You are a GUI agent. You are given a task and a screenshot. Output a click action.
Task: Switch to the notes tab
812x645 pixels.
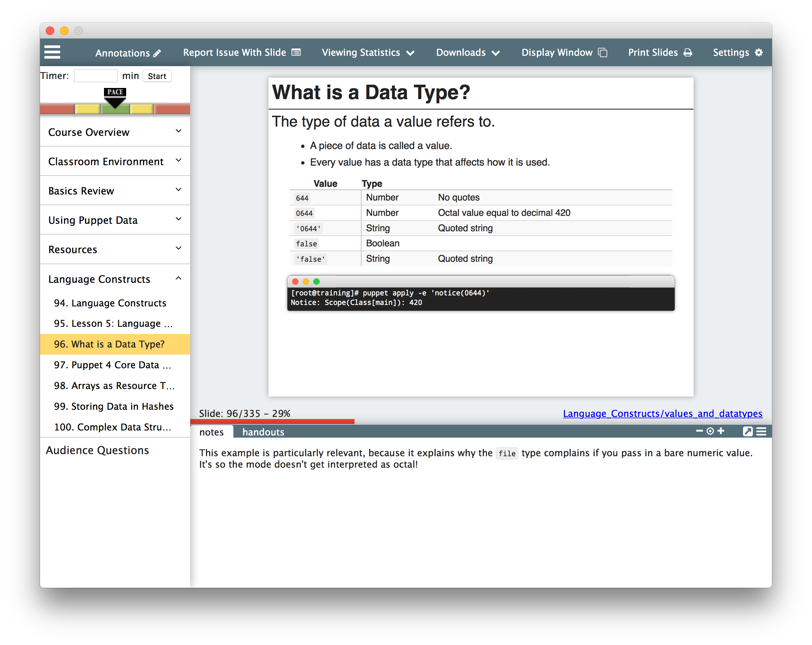click(x=212, y=432)
